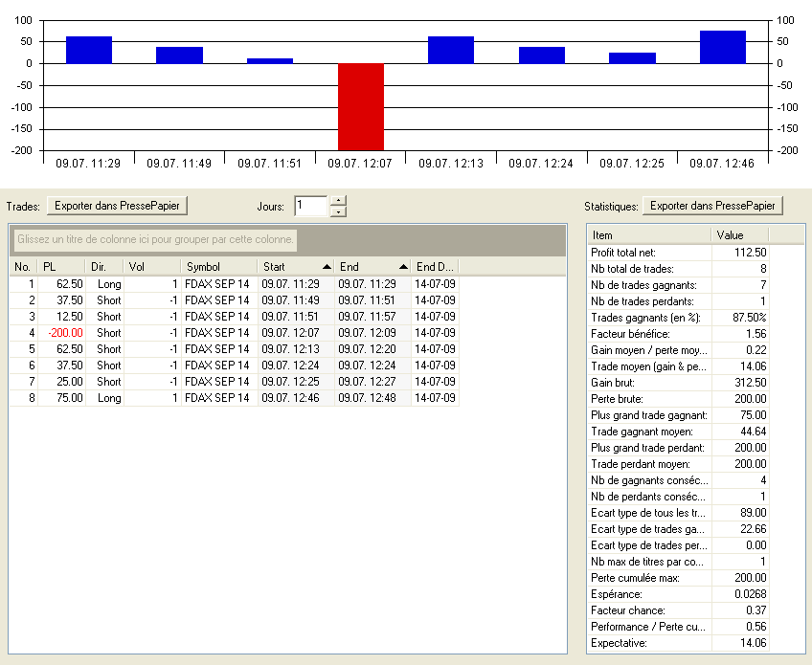Click the Dir. column header
812x665 pixels.
tap(103, 267)
